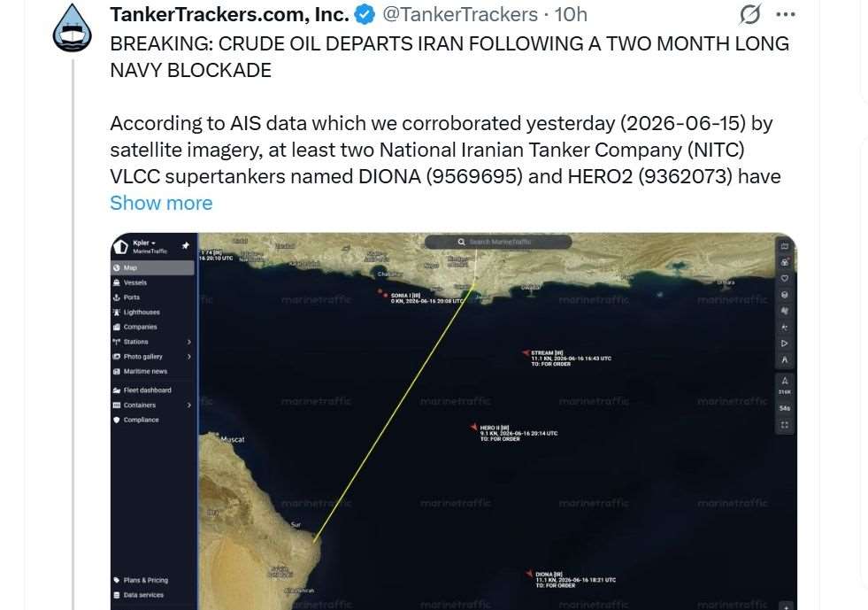Expand the Containers submenu arrow
The width and height of the screenshot is (868, 610).
click(189, 405)
